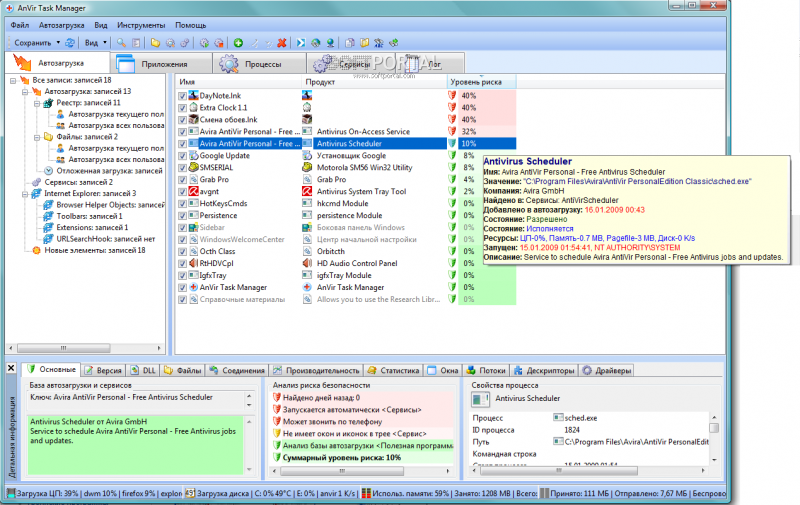
Task: Click the red X delete toolbar icon
Action: [282, 43]
